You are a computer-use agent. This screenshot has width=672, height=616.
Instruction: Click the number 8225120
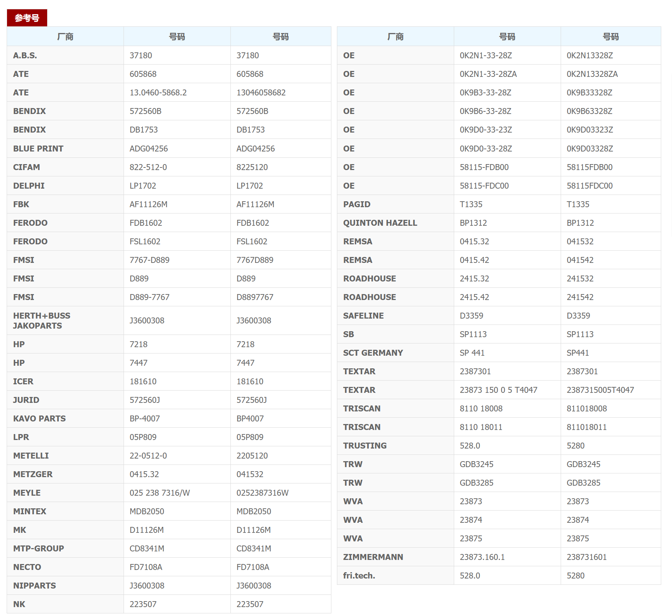(x=252, y=167)
